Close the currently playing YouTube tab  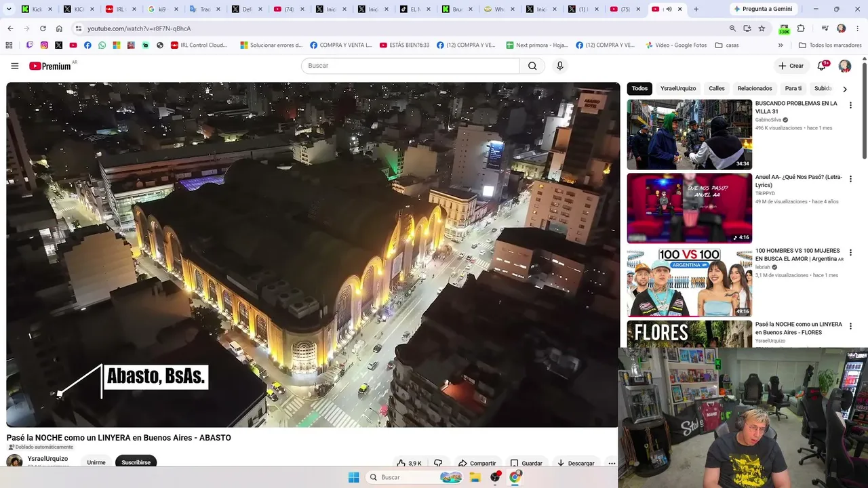[680, 9]
